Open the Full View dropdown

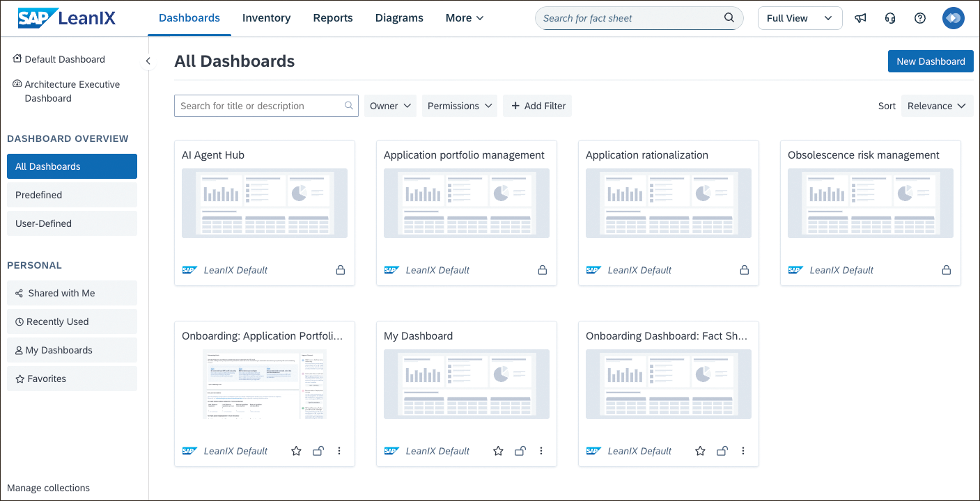800,18
